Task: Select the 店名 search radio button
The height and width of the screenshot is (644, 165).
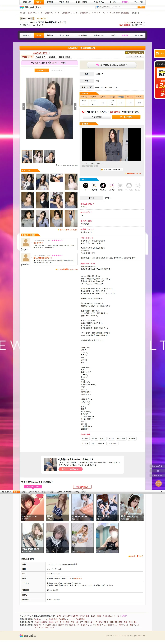Action: pos(97,7)
